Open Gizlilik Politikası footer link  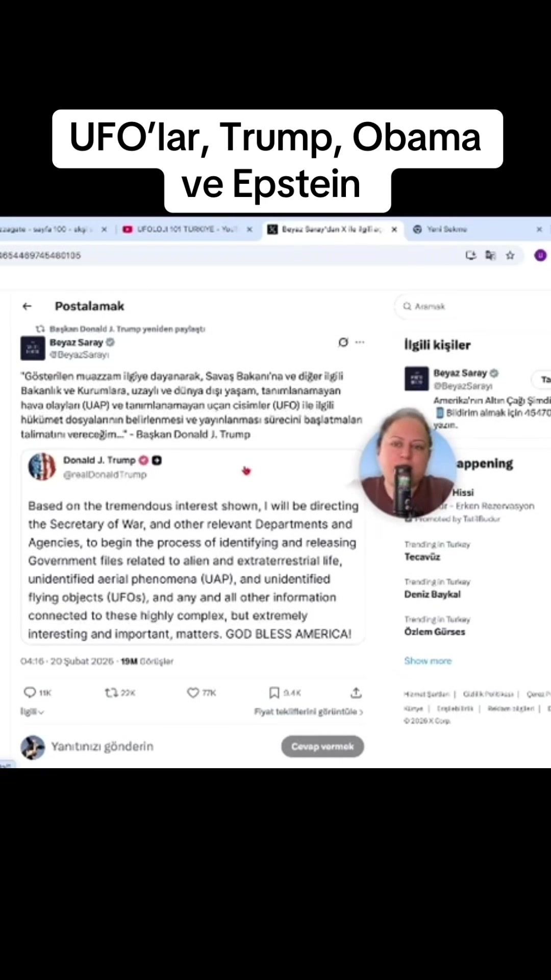coord(488,694)
